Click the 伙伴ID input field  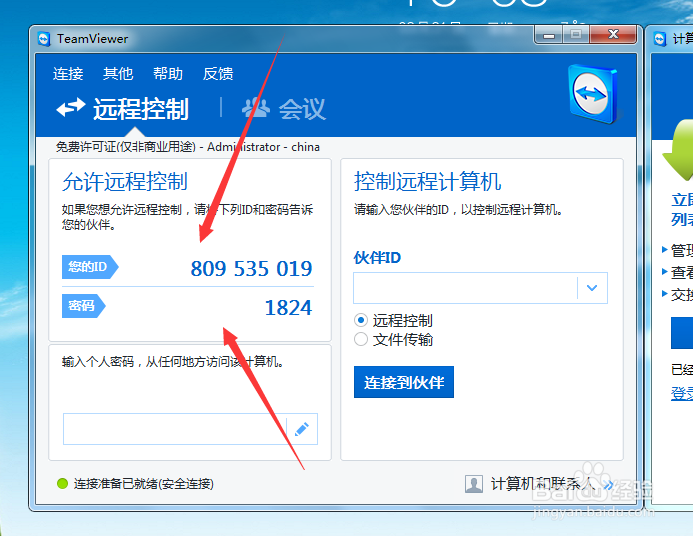465,288
